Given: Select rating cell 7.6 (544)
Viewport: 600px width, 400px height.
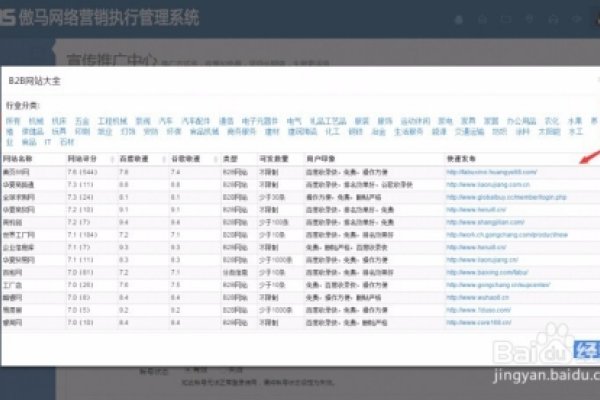Looking at the screenshot, I should click(82, 172).
